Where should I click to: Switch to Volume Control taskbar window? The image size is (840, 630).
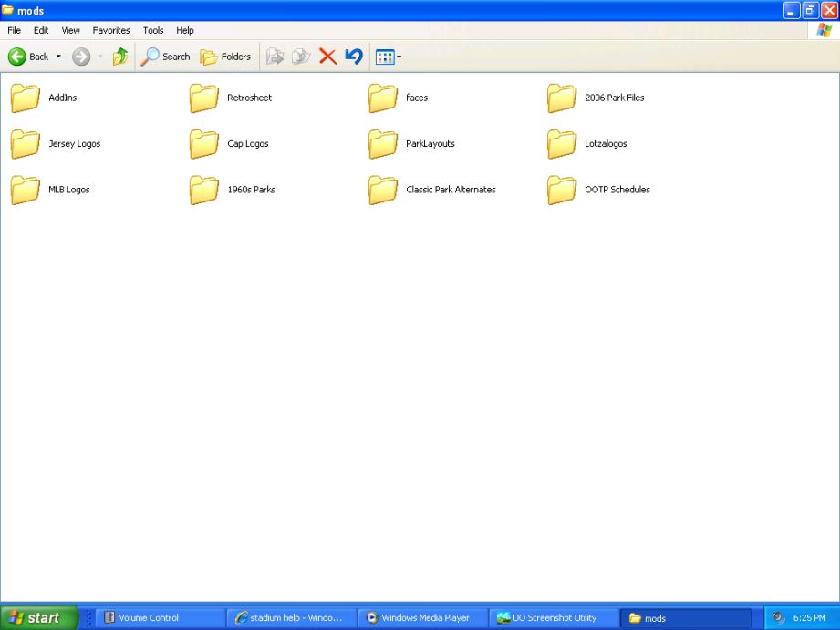161,617
